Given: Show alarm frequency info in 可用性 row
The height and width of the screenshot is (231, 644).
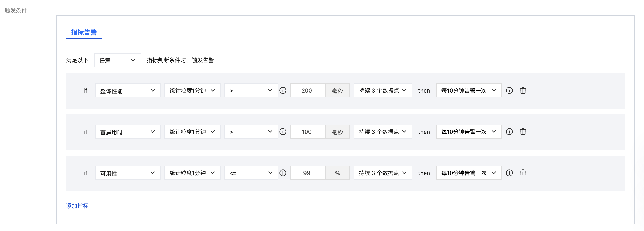Looking at the screenshot, I should (x=509, y=173).
